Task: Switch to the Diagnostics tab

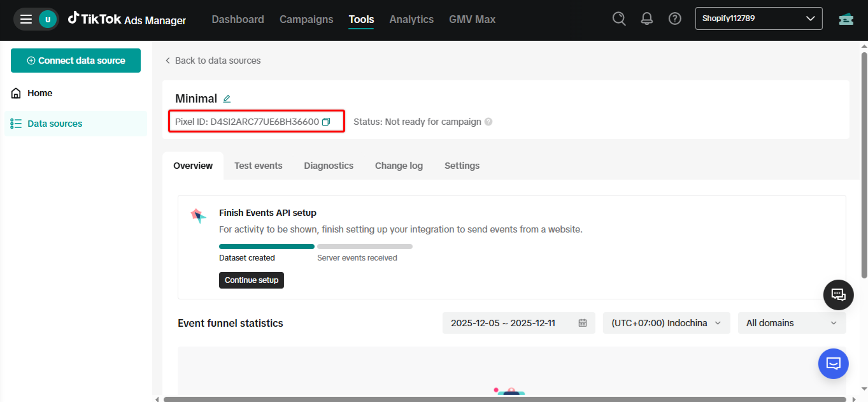Action: tap(329, 166)
